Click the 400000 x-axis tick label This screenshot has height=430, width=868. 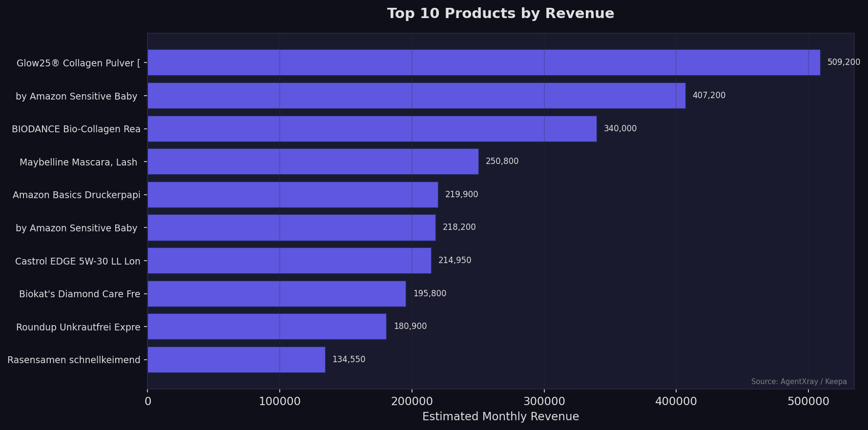click(676, 402)
